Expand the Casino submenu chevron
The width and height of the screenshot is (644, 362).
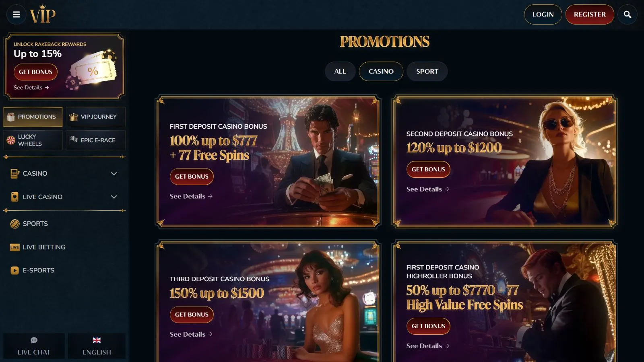[114, 173]
